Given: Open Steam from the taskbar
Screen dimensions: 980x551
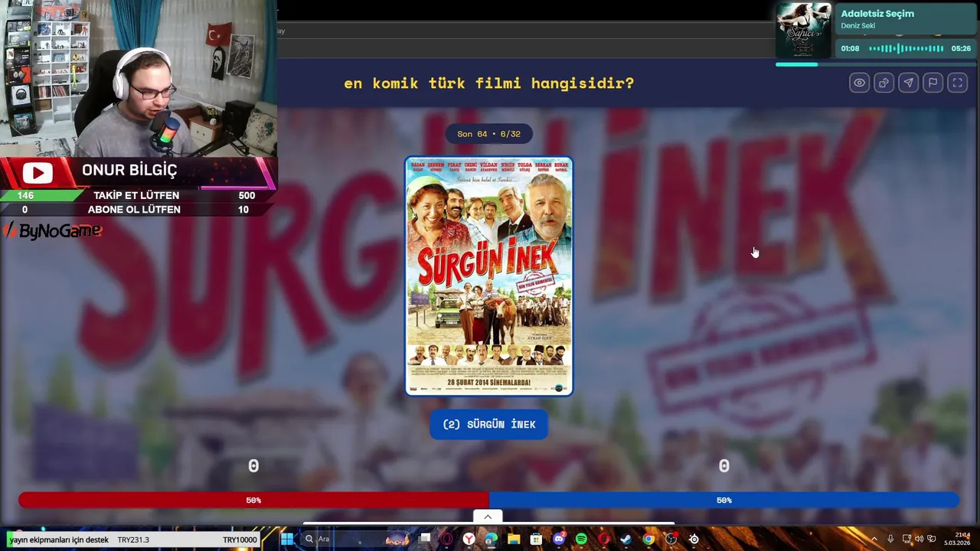Looking at the screenshot, I should pos(626,540).
